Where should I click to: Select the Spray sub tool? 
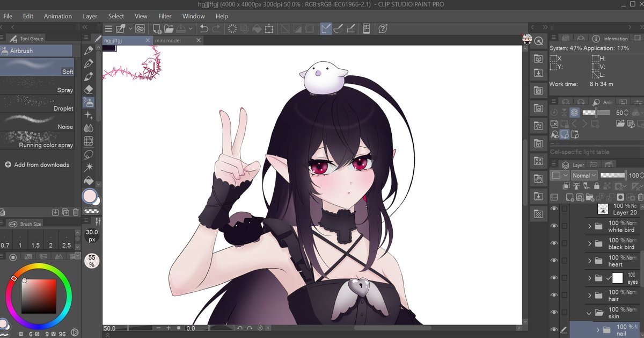(37, 85)
